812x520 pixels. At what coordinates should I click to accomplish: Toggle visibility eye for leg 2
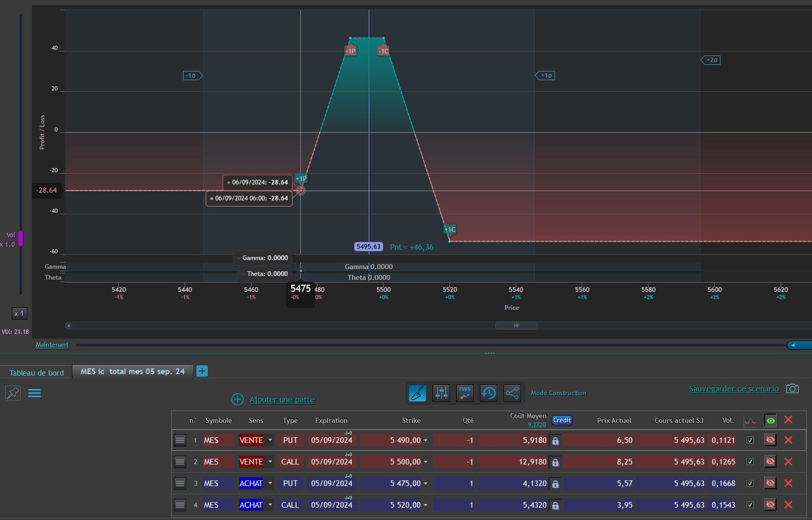770,462
